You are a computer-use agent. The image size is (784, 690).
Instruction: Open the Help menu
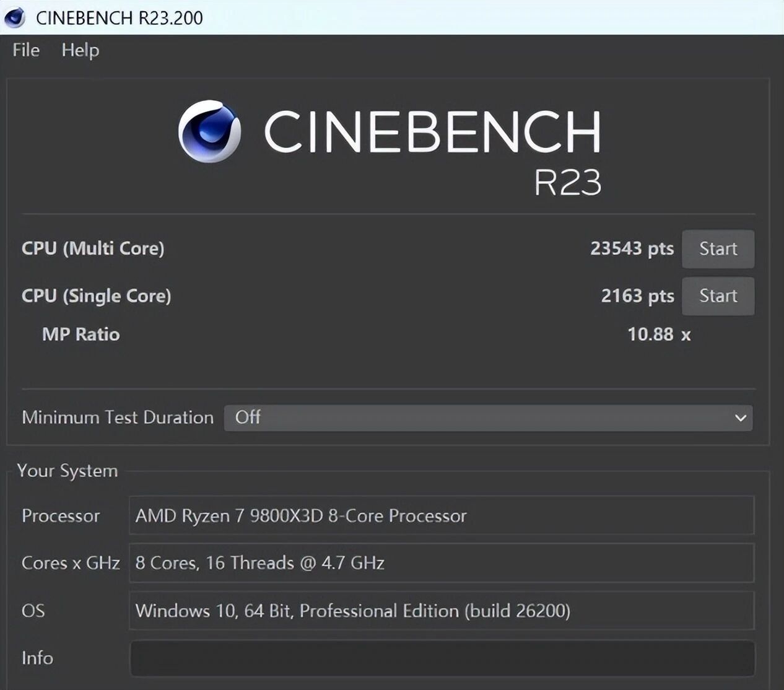[x=80, y=50]
